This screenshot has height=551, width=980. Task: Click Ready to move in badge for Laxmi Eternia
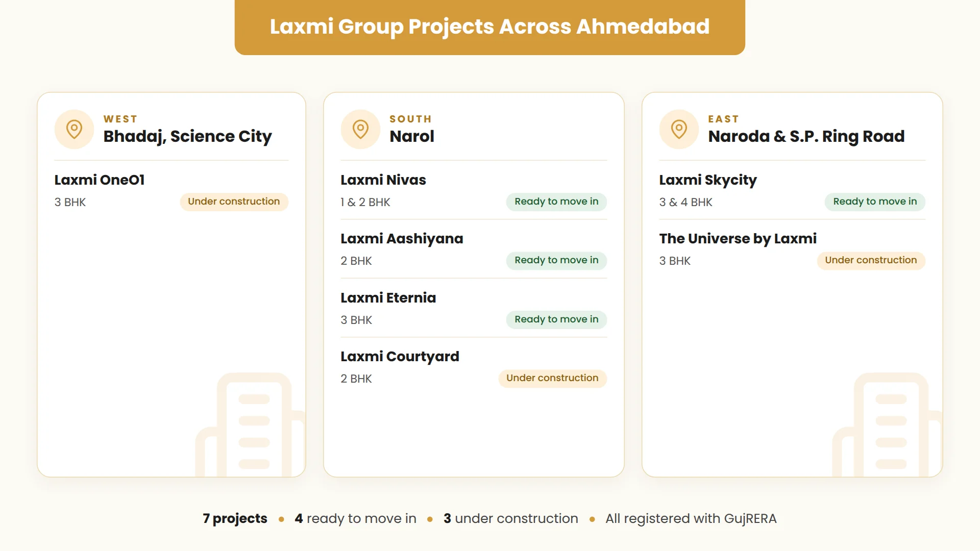click(x=556, y=319)
